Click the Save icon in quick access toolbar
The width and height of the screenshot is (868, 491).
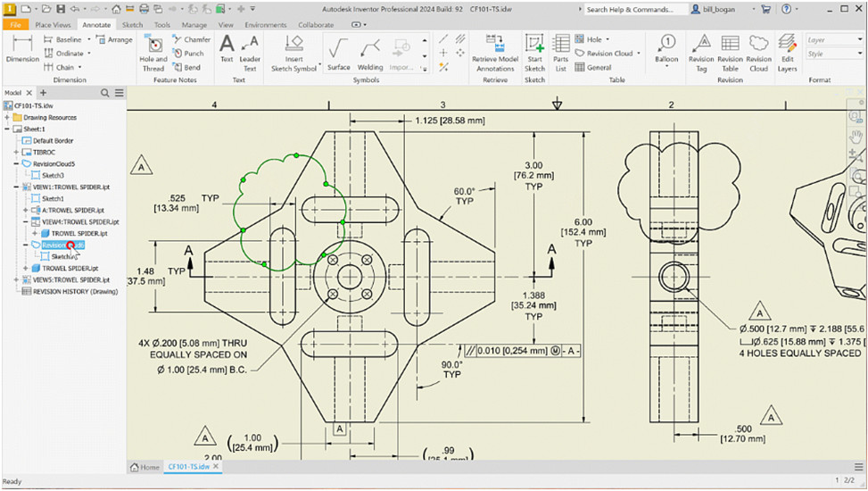click(x=61, y=9)
